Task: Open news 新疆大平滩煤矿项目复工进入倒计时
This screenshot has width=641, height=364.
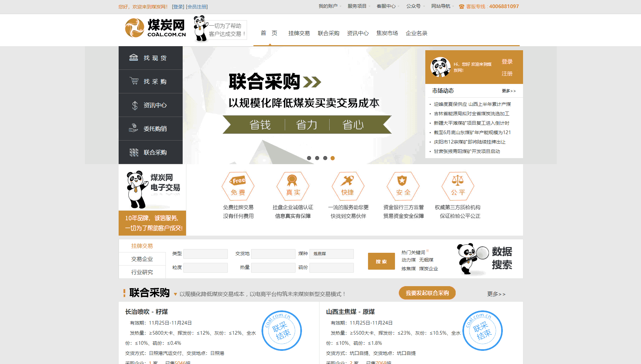Action: (x=471, y=123)
